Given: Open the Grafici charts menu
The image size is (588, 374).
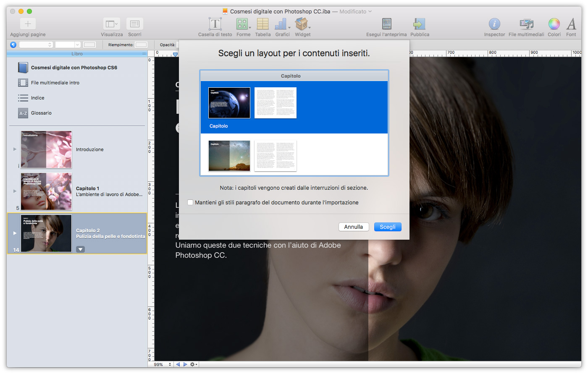Looking at the screenshot, I should click(282, 24).
